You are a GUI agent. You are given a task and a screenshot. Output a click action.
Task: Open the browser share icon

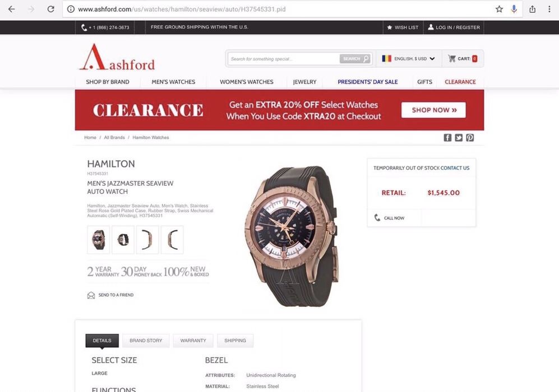tap(532, 10)
